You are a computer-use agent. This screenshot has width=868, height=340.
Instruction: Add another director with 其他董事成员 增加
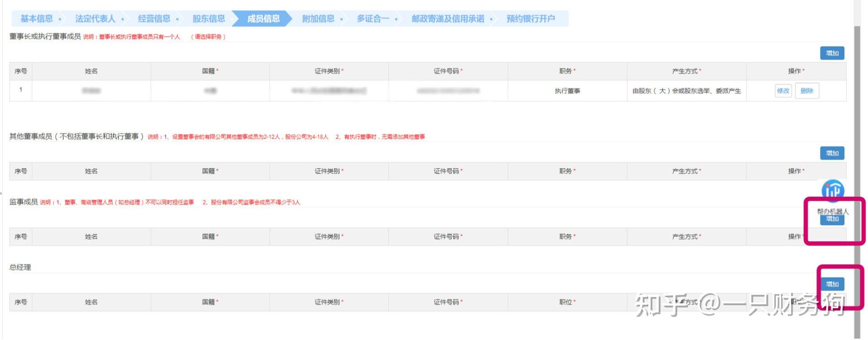click(832, 153)
